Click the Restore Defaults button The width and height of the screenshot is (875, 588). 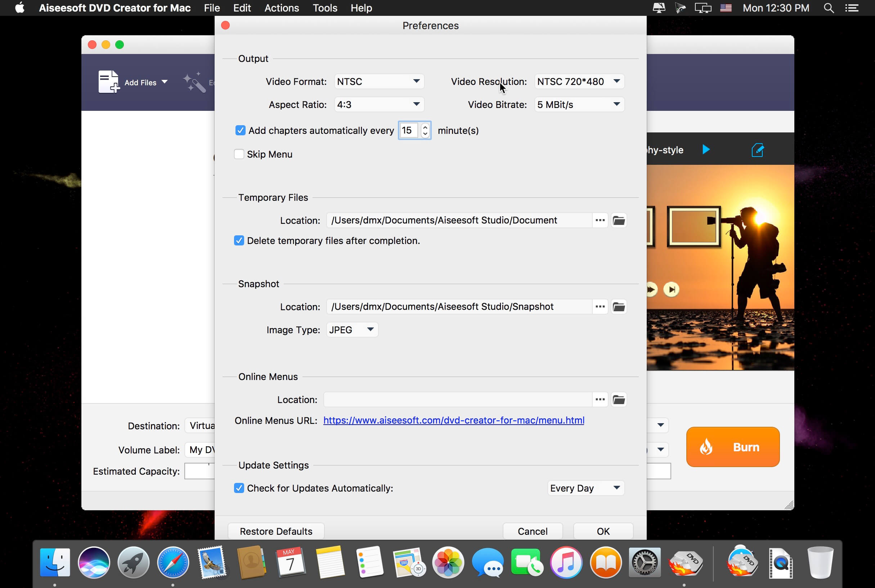point(276,531)
